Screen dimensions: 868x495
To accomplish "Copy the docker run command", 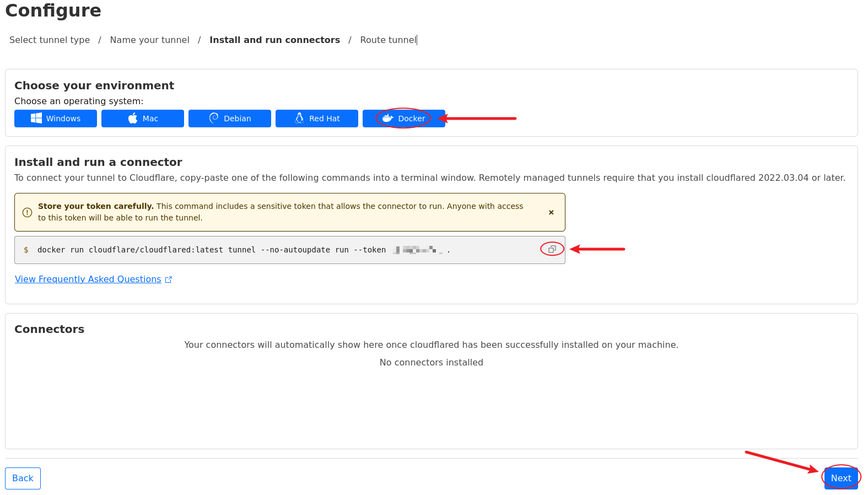I will [x=552, y=249].
